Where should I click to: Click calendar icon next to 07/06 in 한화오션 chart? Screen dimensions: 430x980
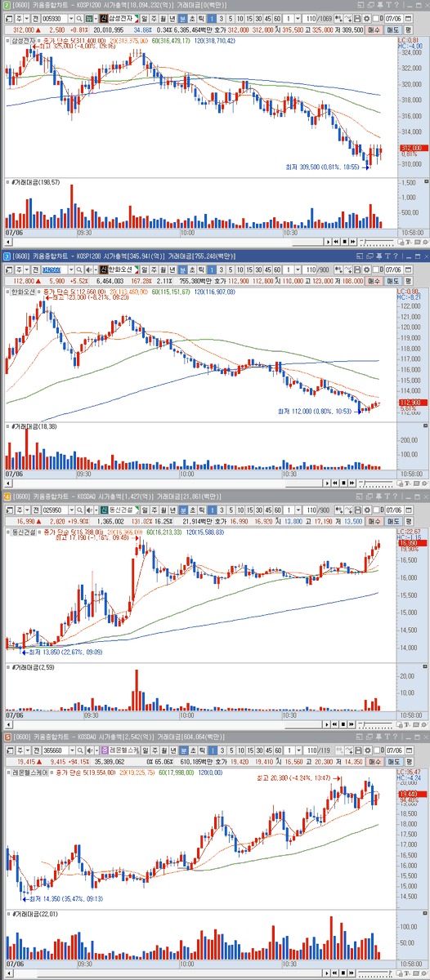(x=409, y=269)
